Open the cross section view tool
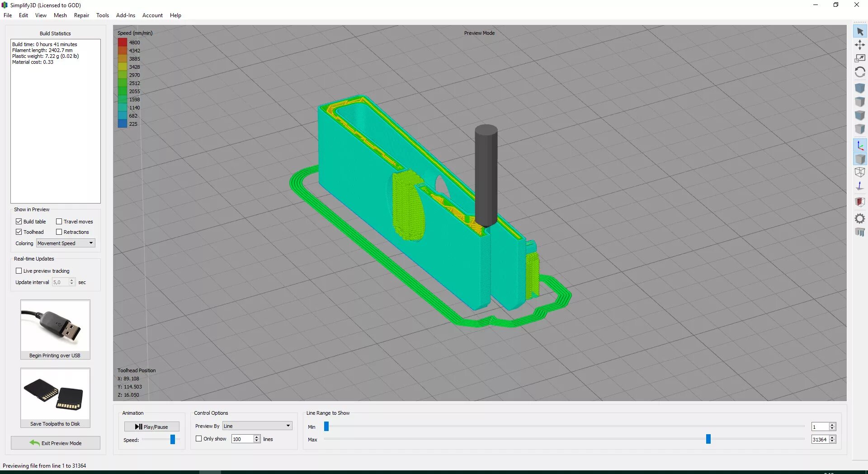Image resolution: width=868 pixels, height=474 pixels. point(860,202)
